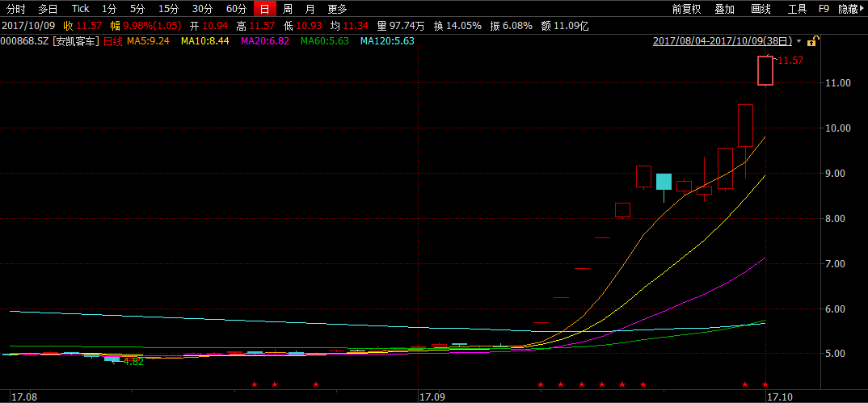Switch to 多日 multi-day tab
Image resolution: width=868 pixels, height=403 pixels.
pos(48,9)
